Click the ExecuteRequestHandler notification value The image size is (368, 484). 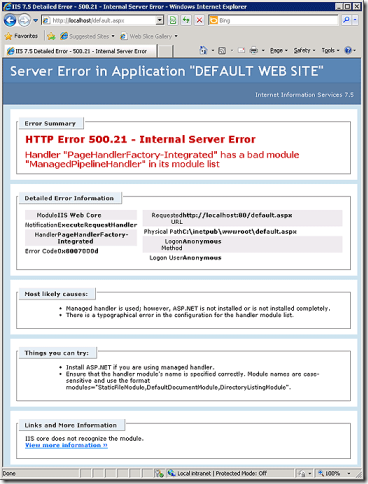[x=98, y=225]
